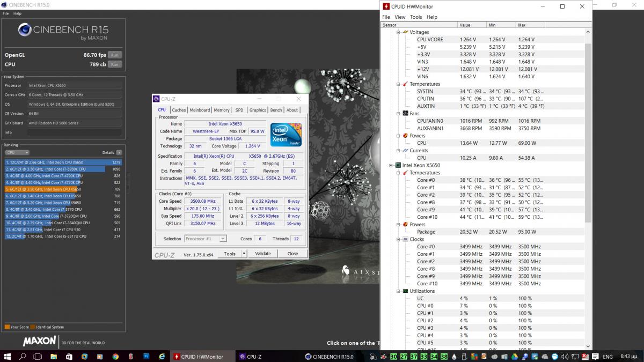
Task: Click the USB safely remove tray icon
Action: coord(464,357)
